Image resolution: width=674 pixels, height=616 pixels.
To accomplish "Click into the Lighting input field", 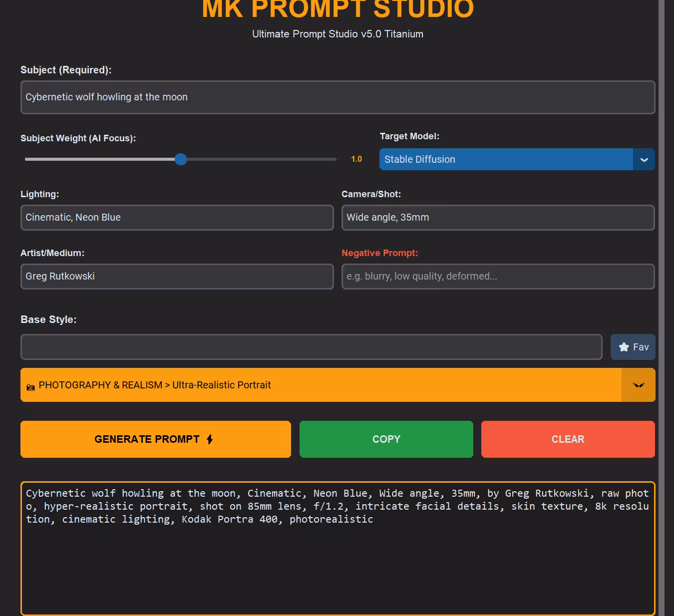I will (x=177, y=218).
